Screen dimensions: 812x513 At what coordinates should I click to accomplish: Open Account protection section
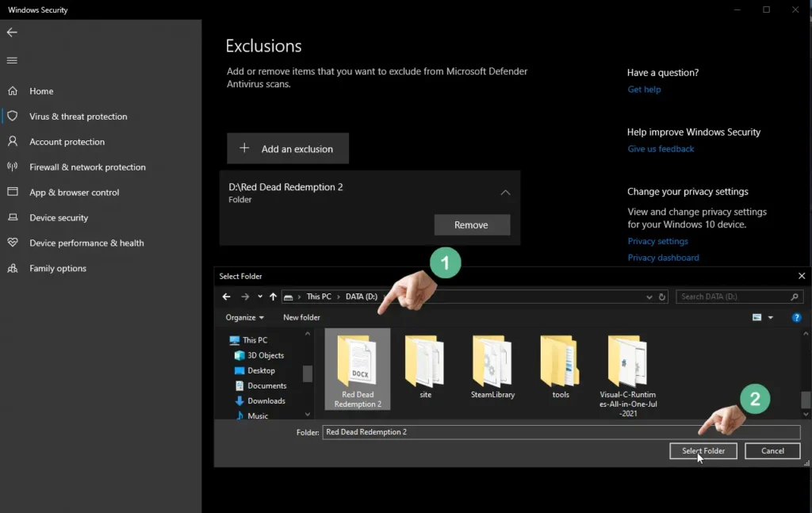(x=67, y=142)
